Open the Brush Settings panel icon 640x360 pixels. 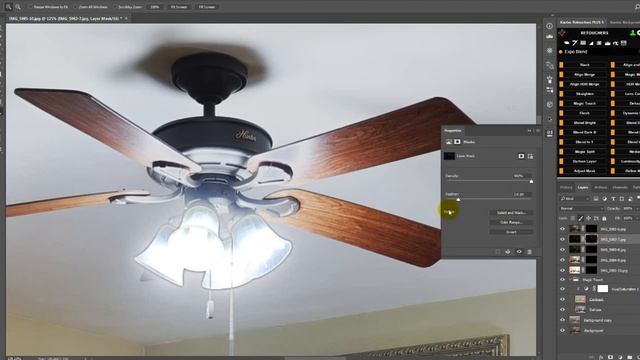click(549, 78)
